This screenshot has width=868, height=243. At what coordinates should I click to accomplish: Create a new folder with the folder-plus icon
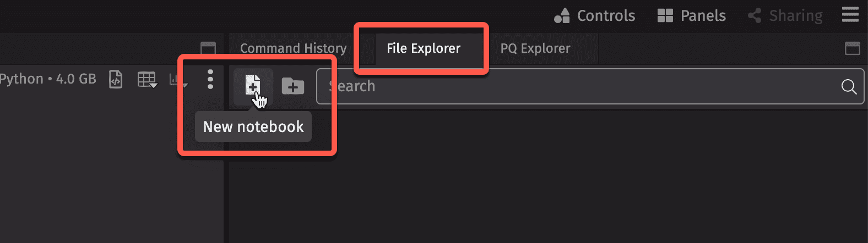(292, 86)
